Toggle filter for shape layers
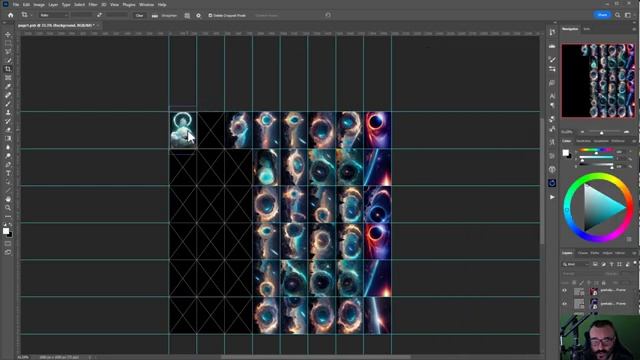This screenshot has height=360, width=640. pyautogui.click(x=620, y=264)
